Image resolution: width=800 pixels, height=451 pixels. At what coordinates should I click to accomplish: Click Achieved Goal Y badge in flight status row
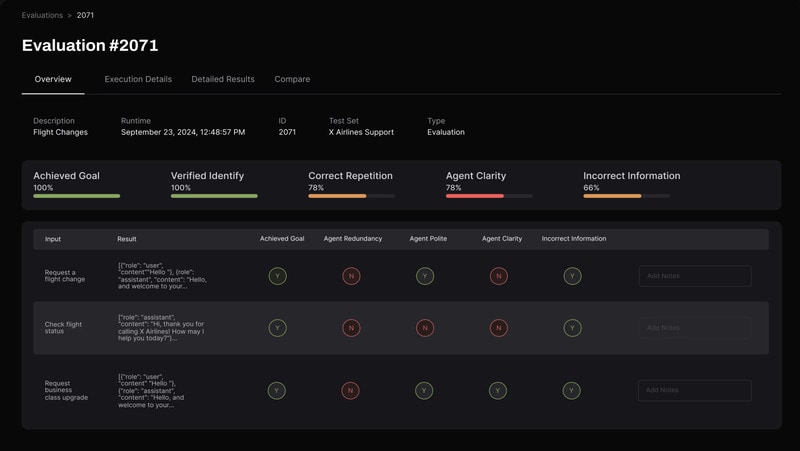(x=278, y=328)
